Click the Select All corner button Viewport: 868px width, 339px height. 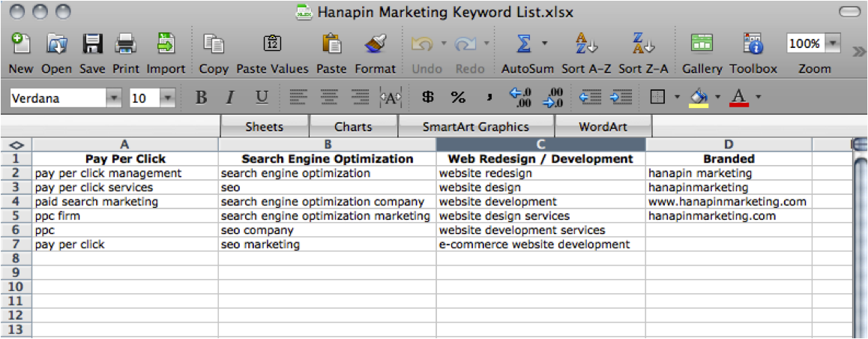coord(16,145)
